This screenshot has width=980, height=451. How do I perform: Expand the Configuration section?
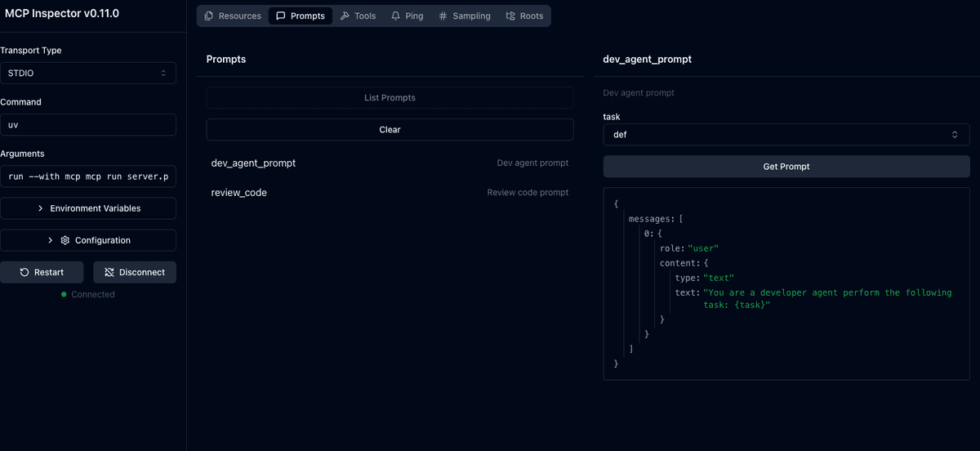point(87,240)
